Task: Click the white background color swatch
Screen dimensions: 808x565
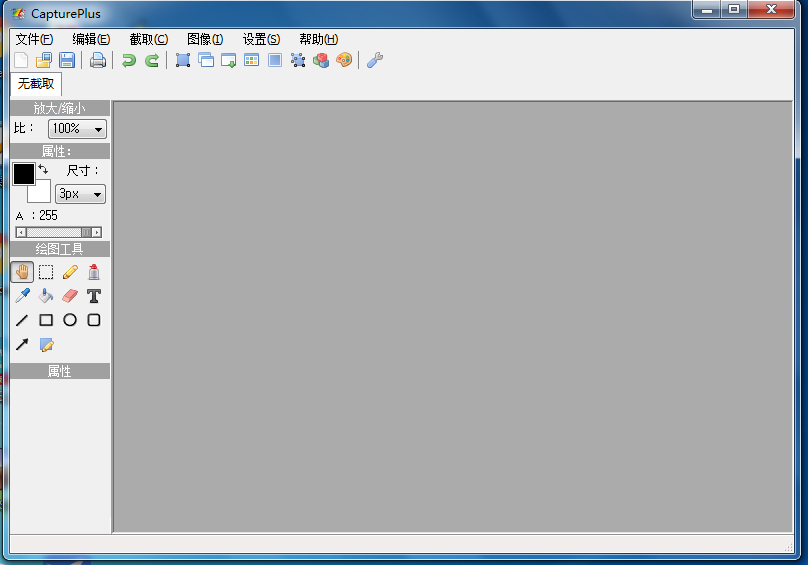Action: point(41,193)
